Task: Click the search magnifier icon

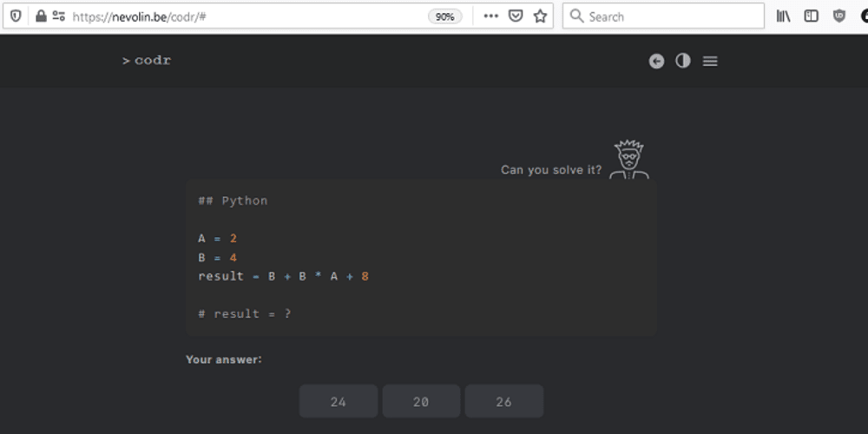Action: pos(577,16)
